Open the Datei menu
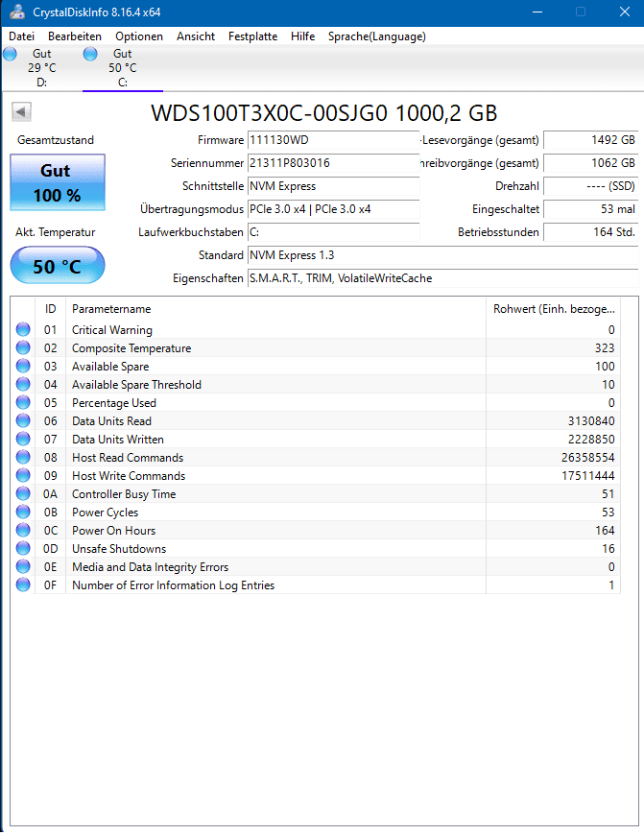Image resolution: width=644 pixels, height=835 pixels. 22,36
